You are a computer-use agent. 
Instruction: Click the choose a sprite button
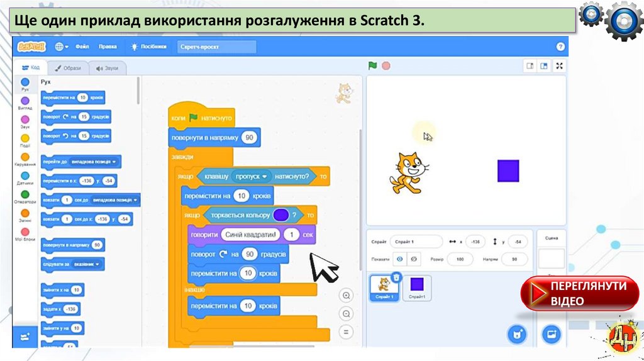click(x=517, y=335)
